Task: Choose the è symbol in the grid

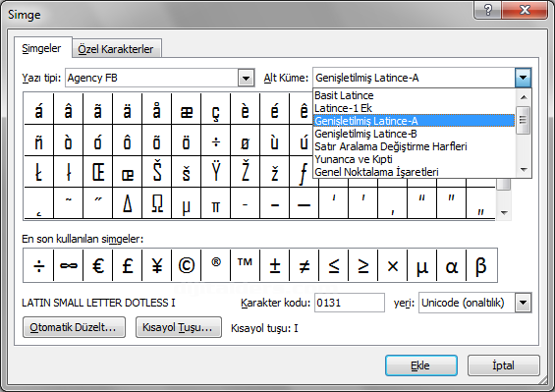Action: (x=245, y=109)
